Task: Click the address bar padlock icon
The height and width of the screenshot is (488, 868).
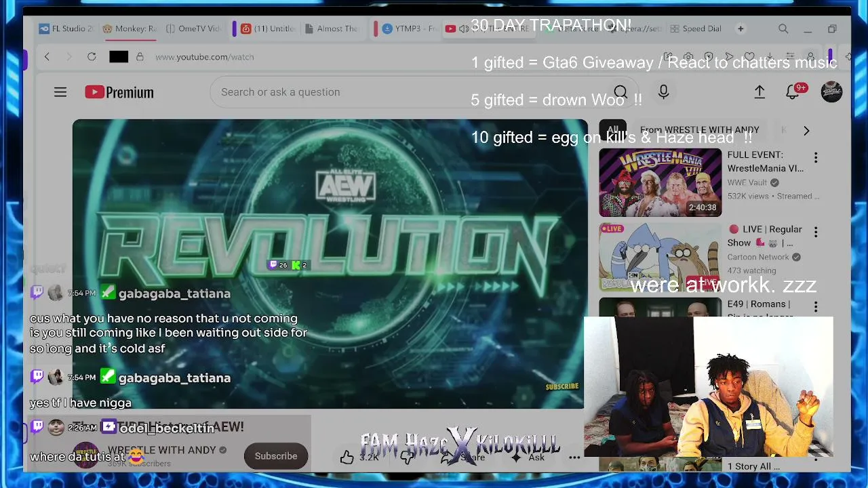Action: point(140,57)
